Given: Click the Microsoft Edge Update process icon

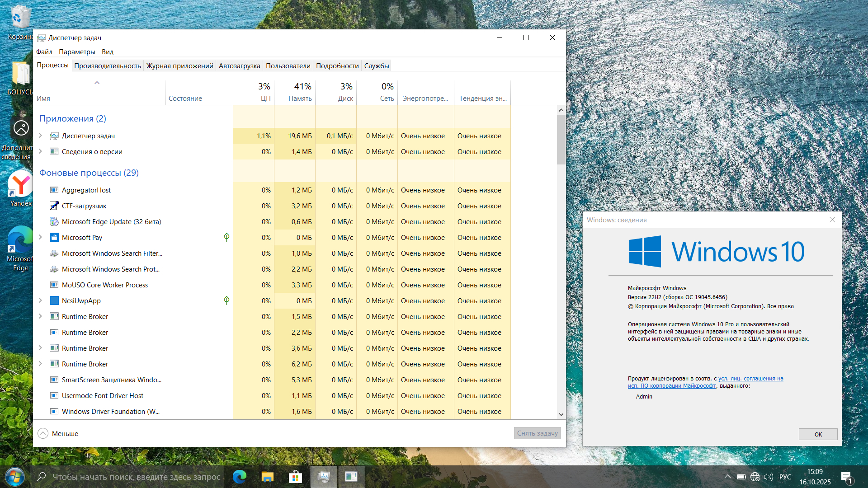Looking at the screenshot, I should [x=54, y=222].
